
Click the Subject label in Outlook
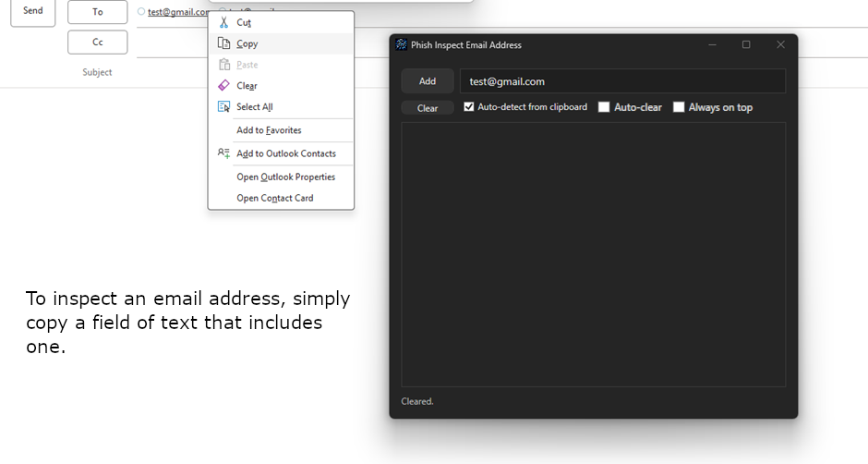pyautogui.click(x=97, y=72)
